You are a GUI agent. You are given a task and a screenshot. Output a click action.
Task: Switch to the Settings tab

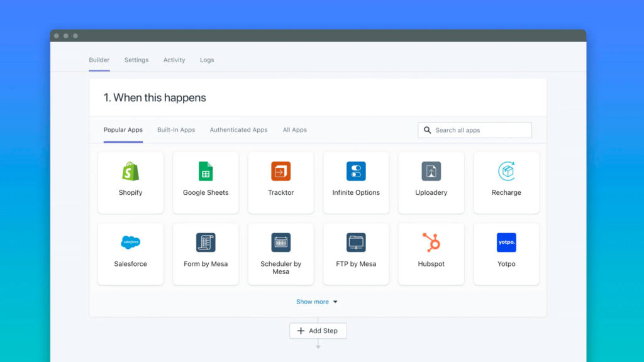coord(136,60)
